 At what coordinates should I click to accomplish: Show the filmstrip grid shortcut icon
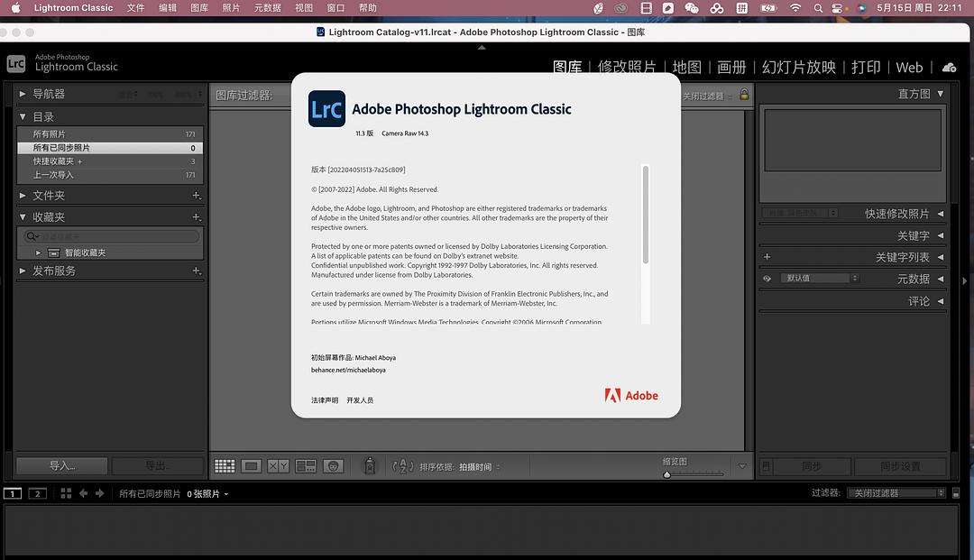pyautogui.click(x=66, y=493)
